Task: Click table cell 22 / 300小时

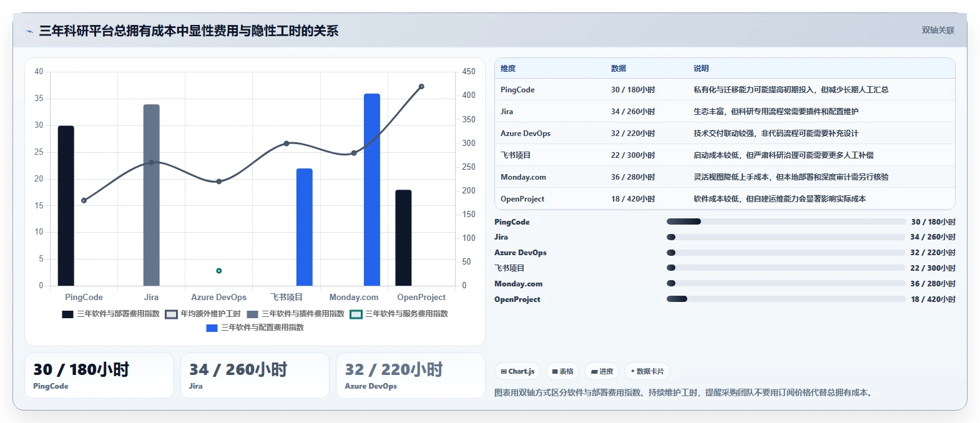Action: point(633,155)
